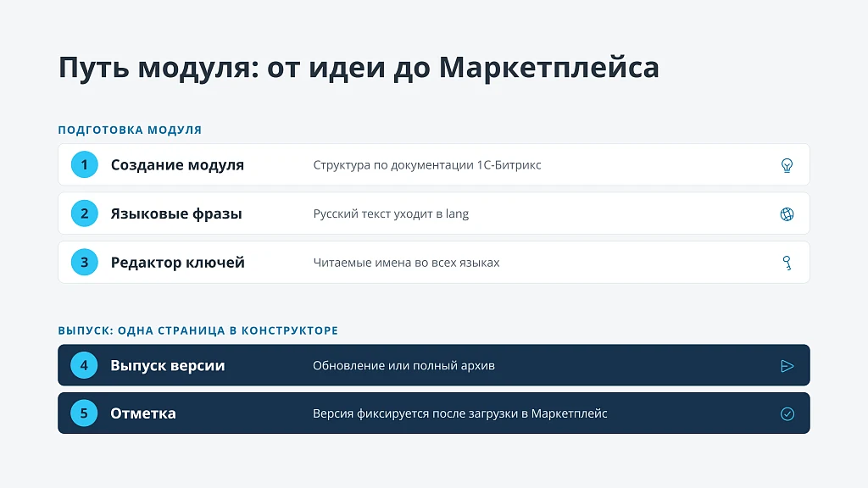Click the send arrow icon in Выпуск версии row
The height and width of the screenshot is (488, 868).
[787, 366]
